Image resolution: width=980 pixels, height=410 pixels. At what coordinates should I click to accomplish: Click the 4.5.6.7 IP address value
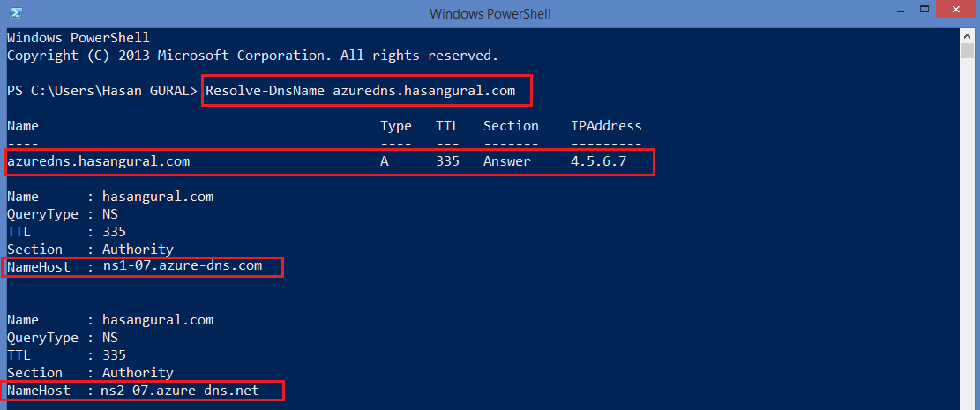click(x=598, y=161)
